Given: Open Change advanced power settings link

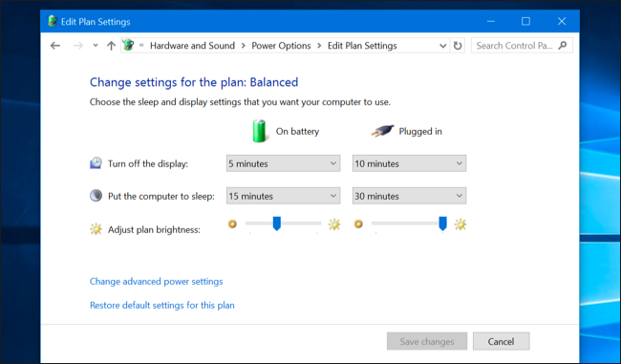Looking at the screenshot, I should [x=156, y=281].
